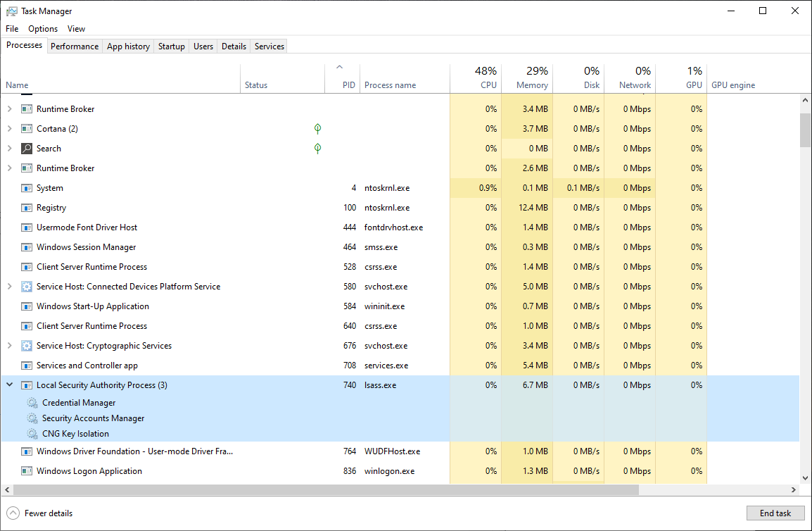Sort by the Memory column header

click(x=527, y=77)
